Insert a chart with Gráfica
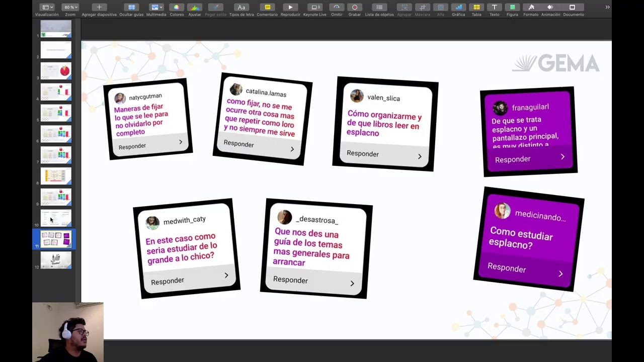The image size is (644, 362). point(458,7)
